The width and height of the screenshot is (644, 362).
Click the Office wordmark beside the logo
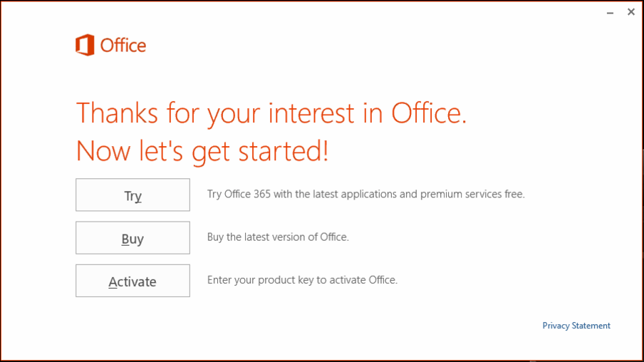(123, 46)
